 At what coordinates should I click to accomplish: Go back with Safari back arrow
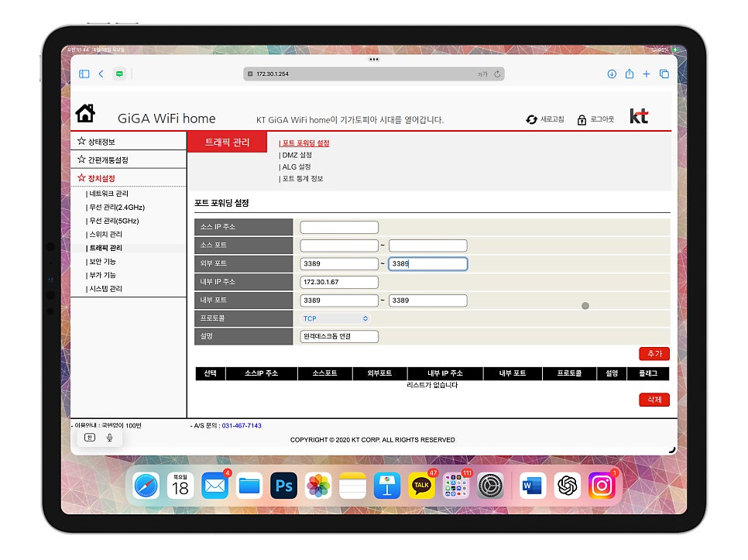coord(101,74)
